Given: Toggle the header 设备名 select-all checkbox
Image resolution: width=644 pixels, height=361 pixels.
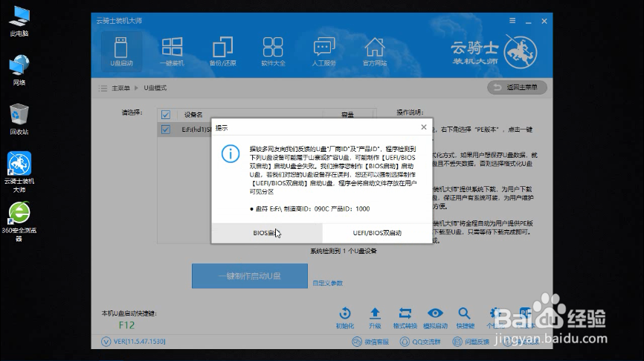Looking at the screenshot, I should 166,115.
